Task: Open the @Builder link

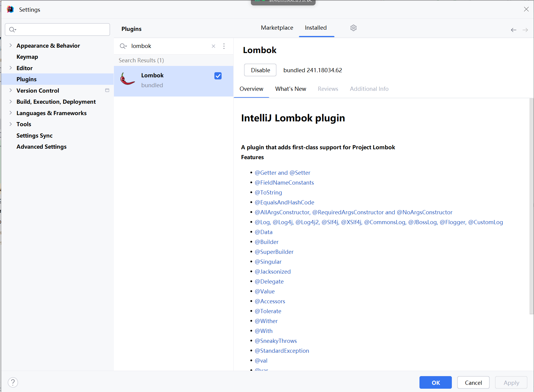Action: (x=267, y=242)
